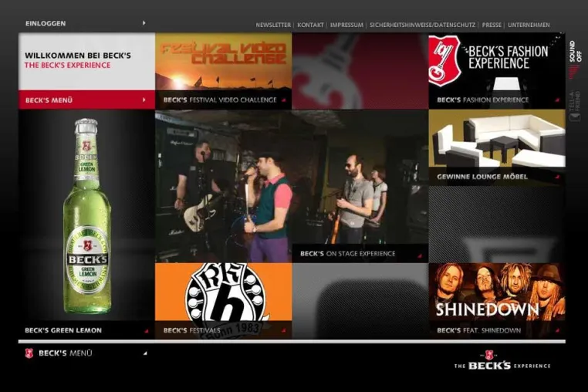Click Beck's Festival Video Challenge caption
This screenshot has height=392, width=588.
click(220, 100)
